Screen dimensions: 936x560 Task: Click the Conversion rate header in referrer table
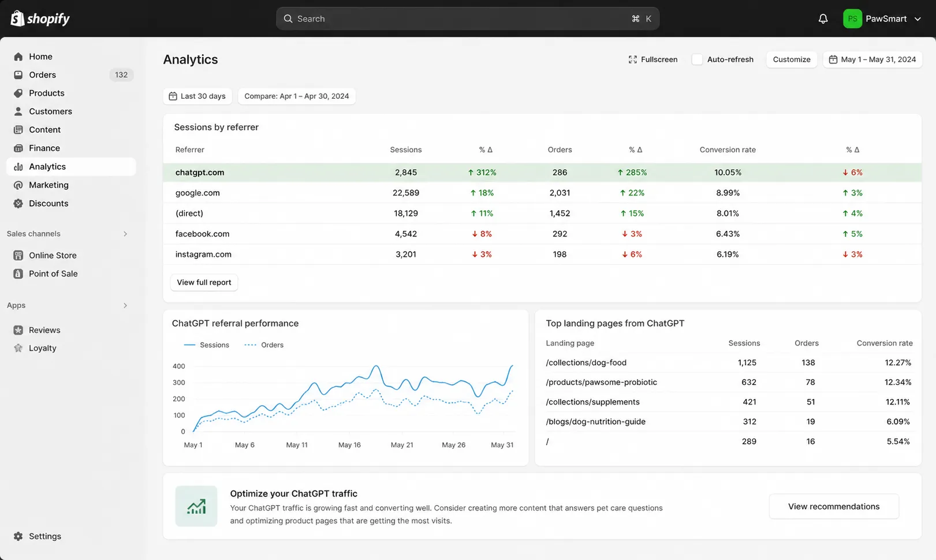[x=728, y=150]
